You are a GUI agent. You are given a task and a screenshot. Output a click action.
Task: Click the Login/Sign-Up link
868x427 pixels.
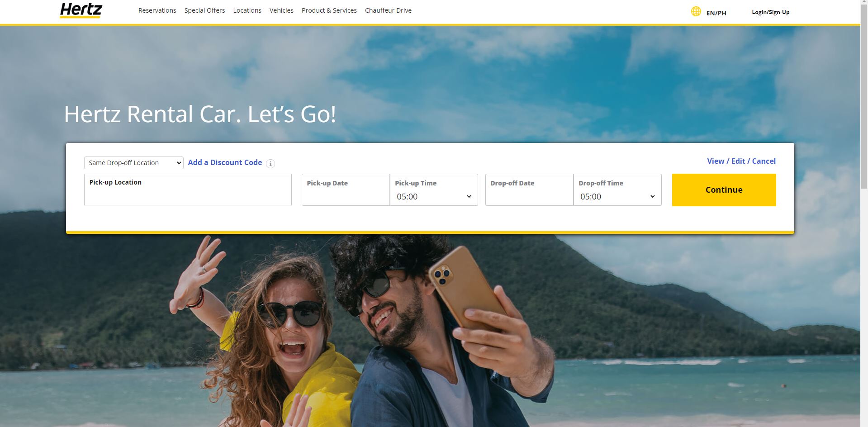pyautogui.click(x=770, y=12)
